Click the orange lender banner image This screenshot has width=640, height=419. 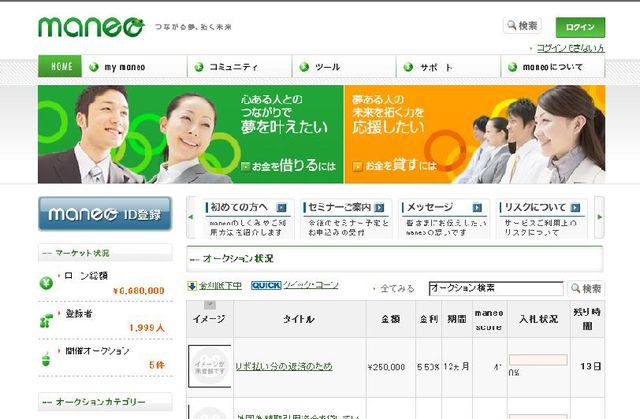(475, 134)
